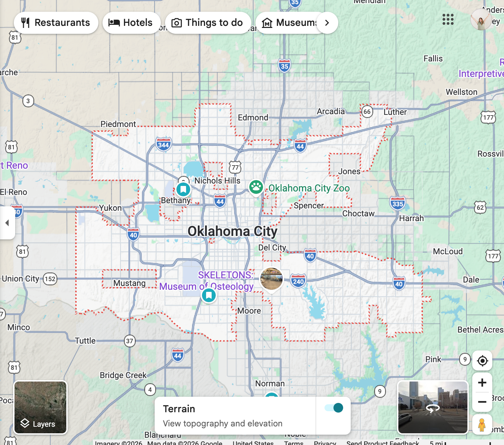Click the Bethel Acres label
Image resolution: width=504 pixels, height=445 pixels.
tap(481, 330)
